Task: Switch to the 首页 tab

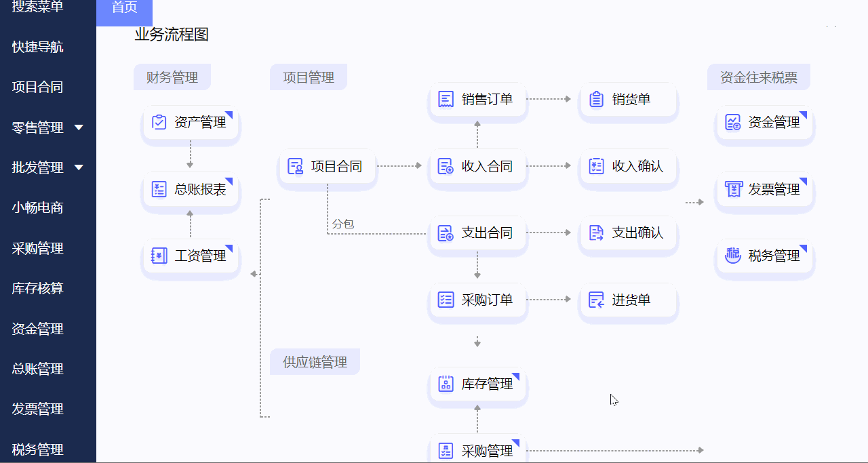Action: point(124,10)
